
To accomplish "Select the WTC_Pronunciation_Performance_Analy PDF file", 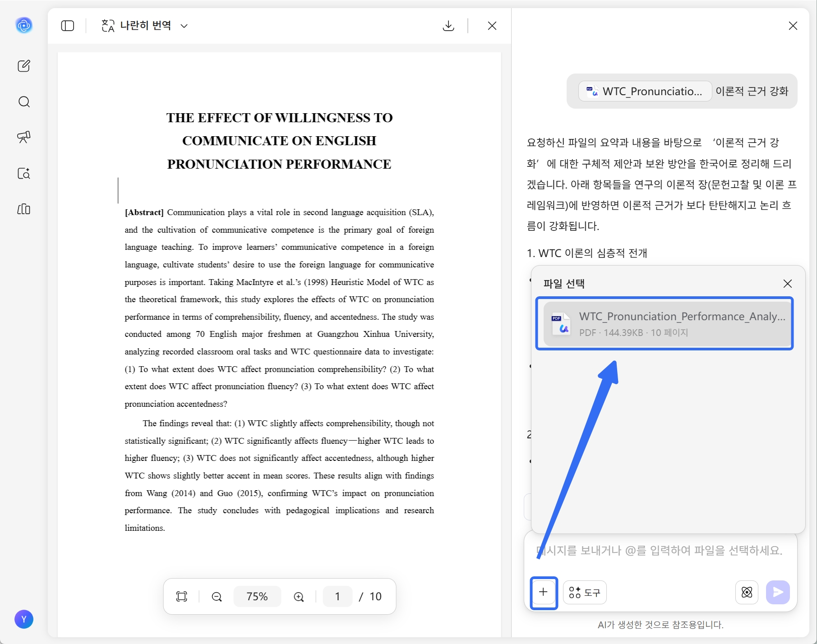I will pyautogui.click(x=664, y=323).
